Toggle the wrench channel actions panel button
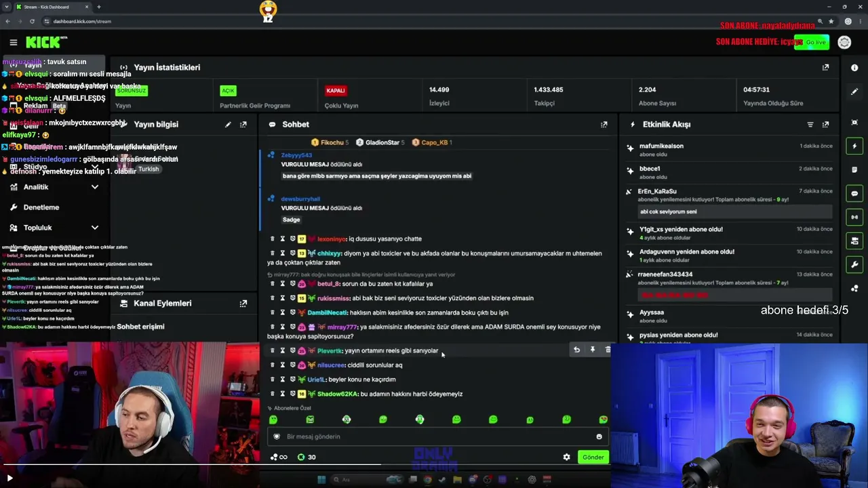Viewport: 868px width, 488px height. 854,264
